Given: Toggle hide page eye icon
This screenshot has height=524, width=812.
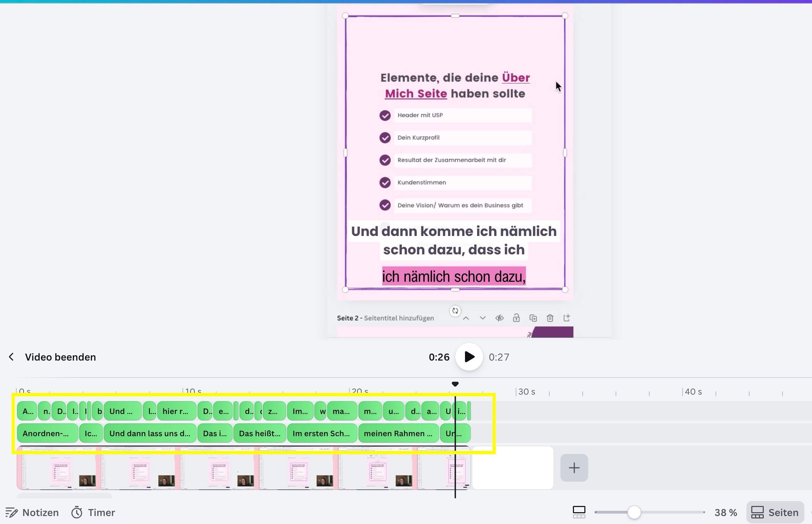Looking at the screenshot, I should point(499,318).
